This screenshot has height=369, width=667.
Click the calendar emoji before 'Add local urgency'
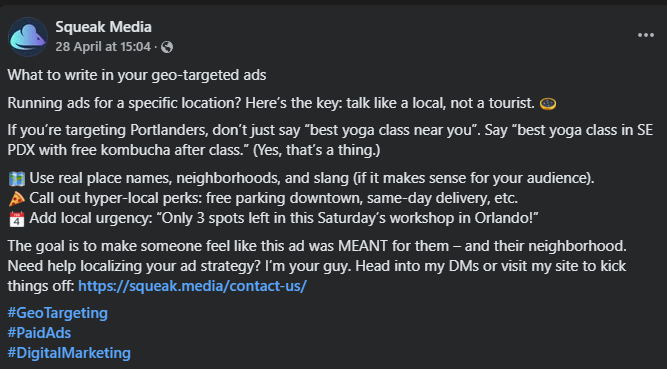tap(17, 219)
